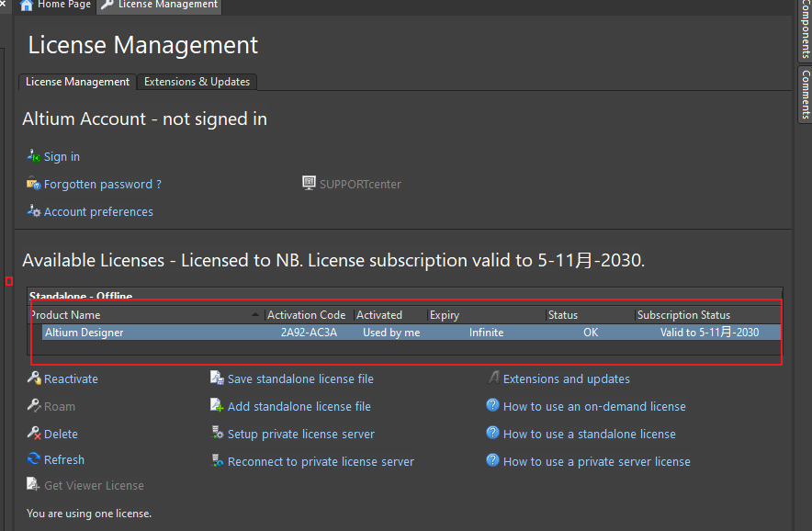Click the SUPPORTcenter monitor icon
Screen dimensions: 812x531
click(x=309, y=183)
